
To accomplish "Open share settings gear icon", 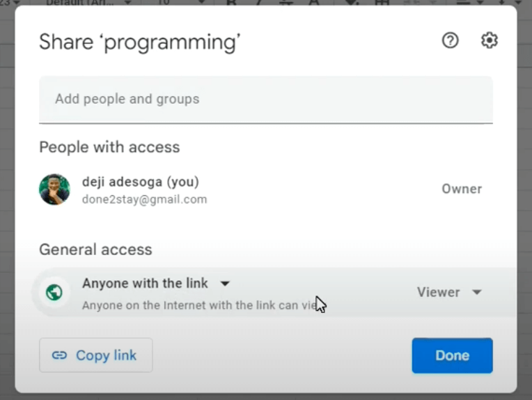I will (x=490, y=41).
